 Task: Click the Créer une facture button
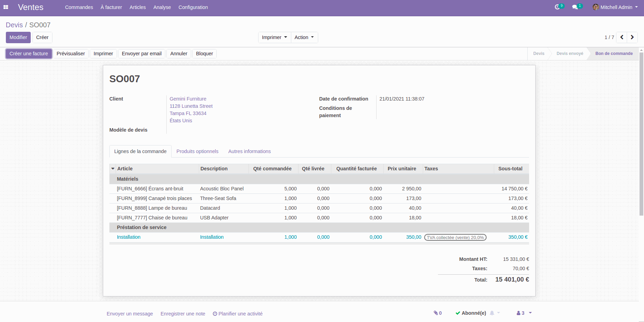pyautogui.click(x=29, y=54)
